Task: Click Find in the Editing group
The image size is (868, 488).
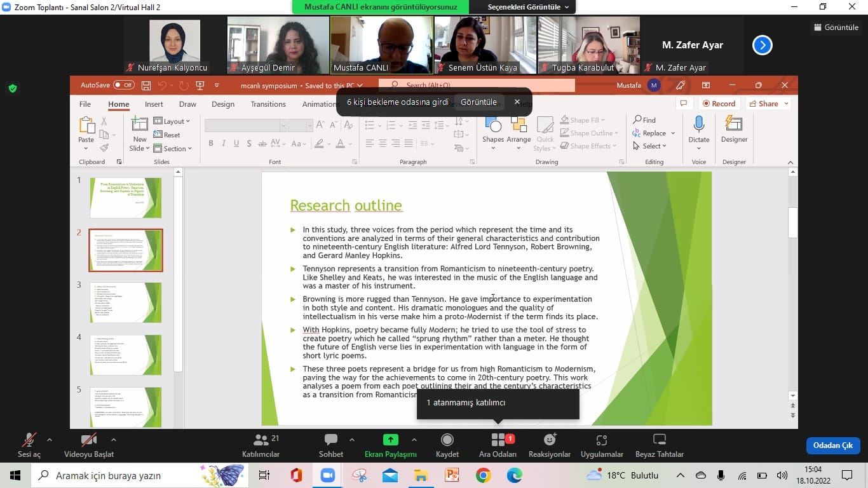Action: point(644,120)
